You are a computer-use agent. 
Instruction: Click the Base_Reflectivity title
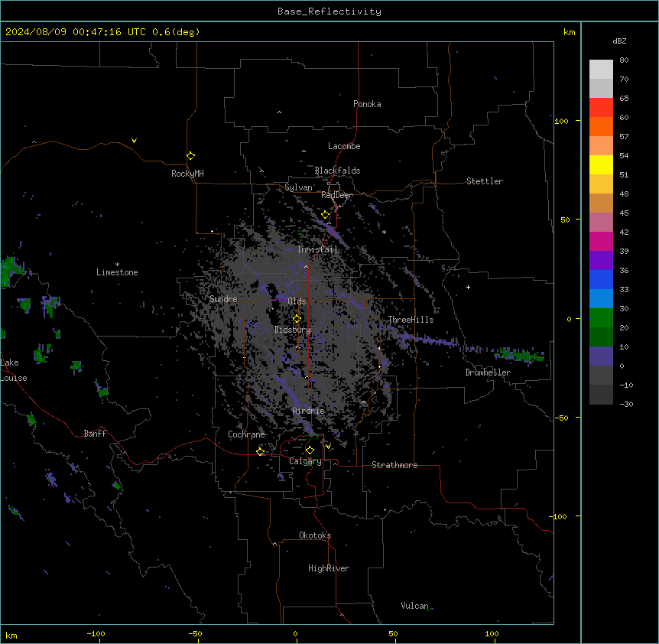(x=329, y=11)
